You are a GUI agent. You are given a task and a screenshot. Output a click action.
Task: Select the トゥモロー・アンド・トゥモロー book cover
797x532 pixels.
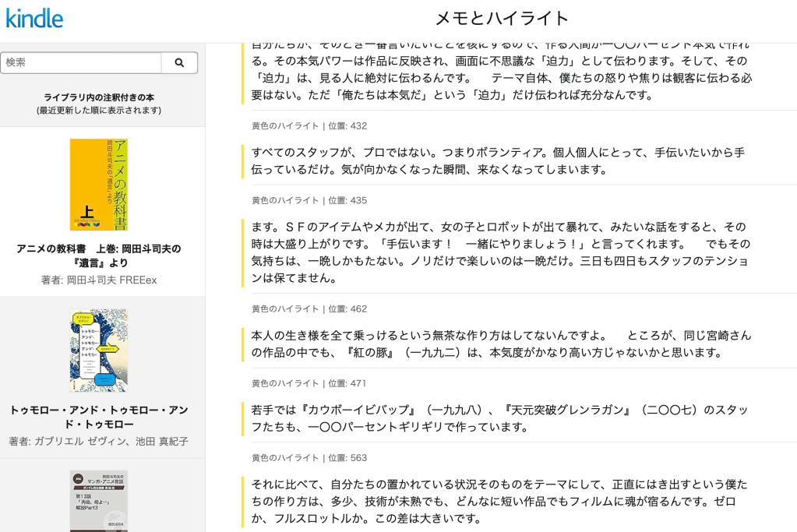pos(98,351)
